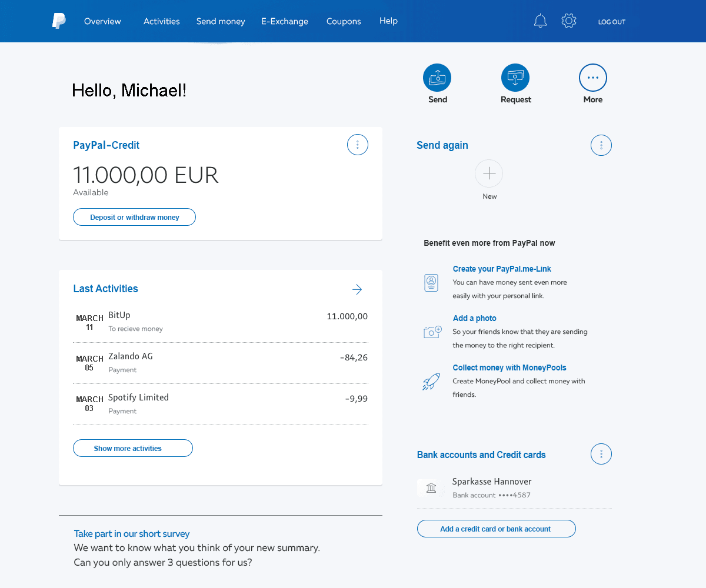Click the MARCH 11 date
Image resolution: width=706 pixels, height=588 pixels.
89,323
